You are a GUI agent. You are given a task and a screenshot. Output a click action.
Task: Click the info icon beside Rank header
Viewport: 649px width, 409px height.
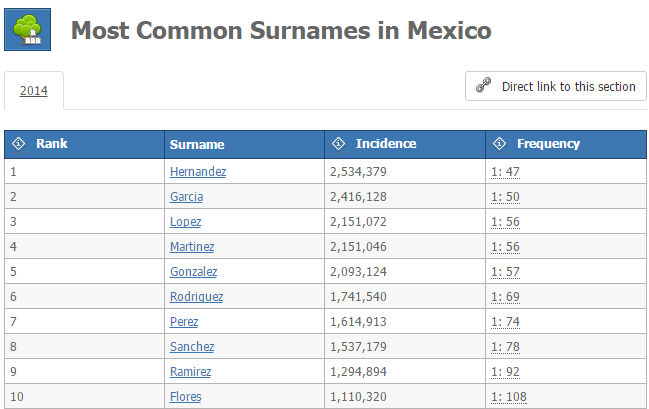click(x=18, y=144)
